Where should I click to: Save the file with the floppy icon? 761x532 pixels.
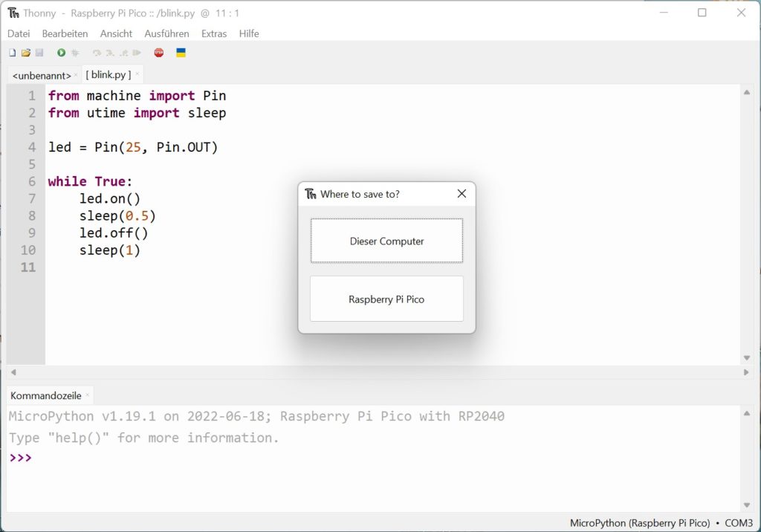coord(39,53)
